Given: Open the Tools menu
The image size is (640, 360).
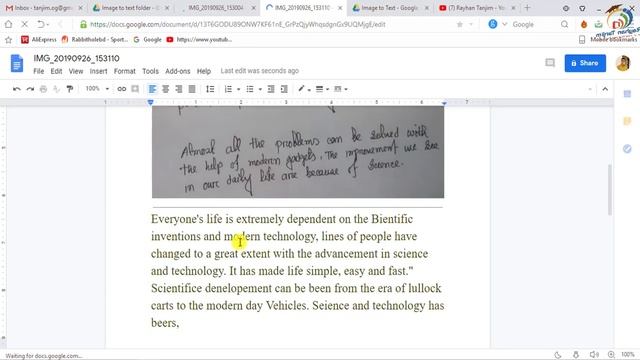Looking at the screenshot, I should coord(150,71).
